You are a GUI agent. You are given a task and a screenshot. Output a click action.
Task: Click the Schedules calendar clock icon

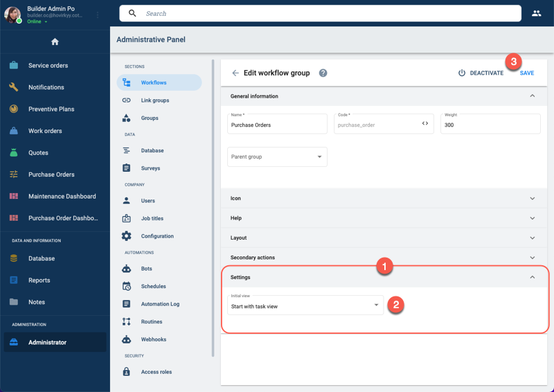(127, 286)
